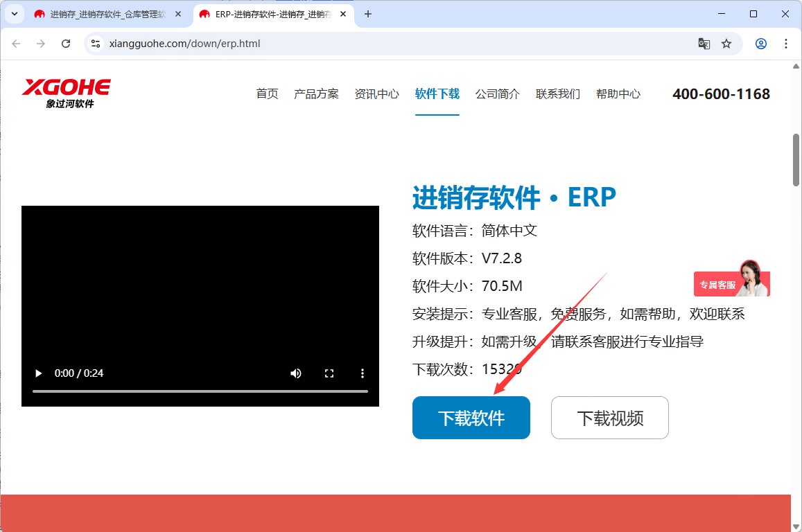Maximize the Chrome window
This screenshot has height=532, width=802.
753,15
